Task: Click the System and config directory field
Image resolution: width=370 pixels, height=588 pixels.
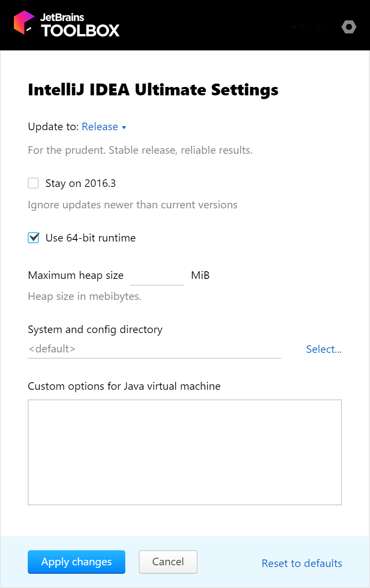Action: pyautogui.click(x=154, y=349)
